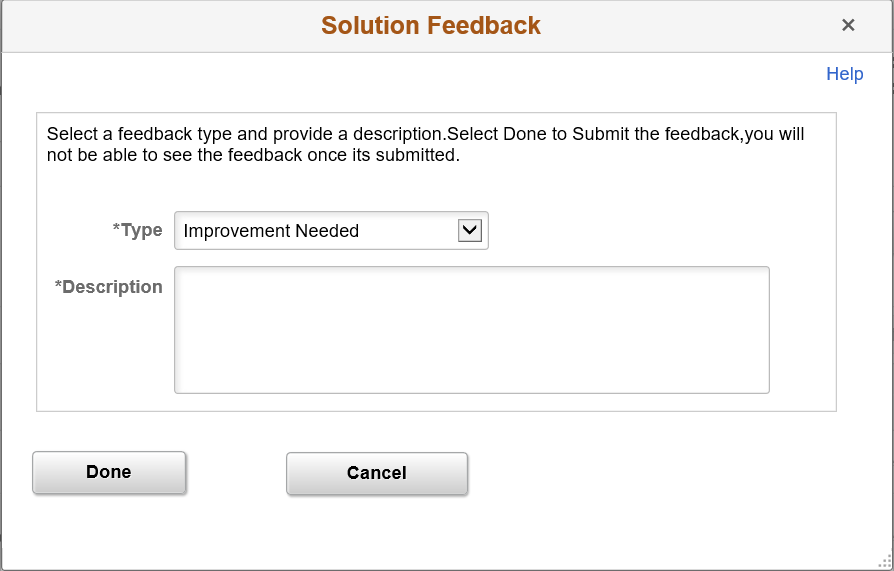Click the *Description field label
The width and height of the screenshot is (894, 571).
pos(108,287)
